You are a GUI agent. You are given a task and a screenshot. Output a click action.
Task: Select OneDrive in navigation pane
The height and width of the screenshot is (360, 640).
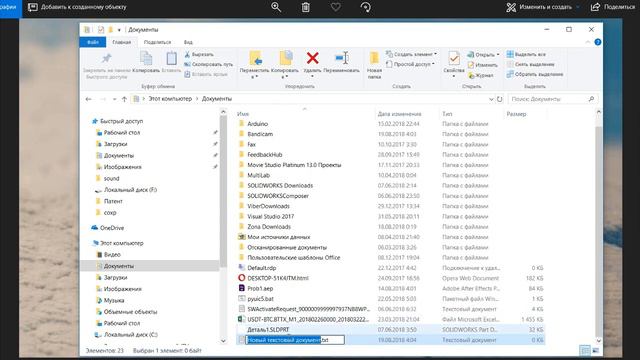pyautogui.click(x=111, y=228)
